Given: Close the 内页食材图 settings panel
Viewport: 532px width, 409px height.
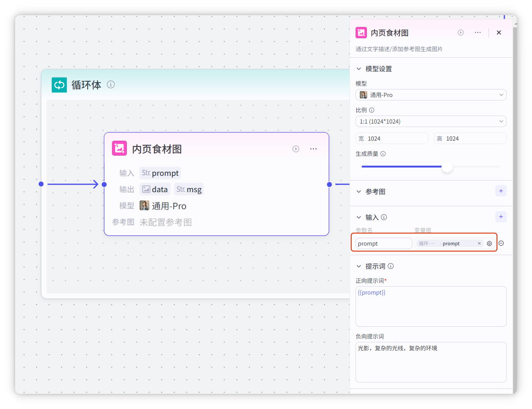Looking at the screenshot, I should [x=499, y=33].
